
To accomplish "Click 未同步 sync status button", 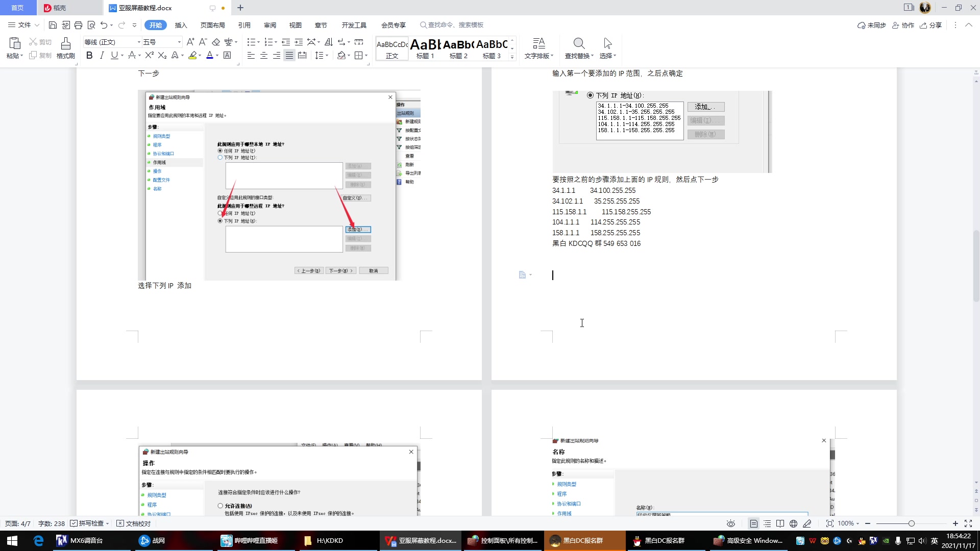I will [872, 25].
